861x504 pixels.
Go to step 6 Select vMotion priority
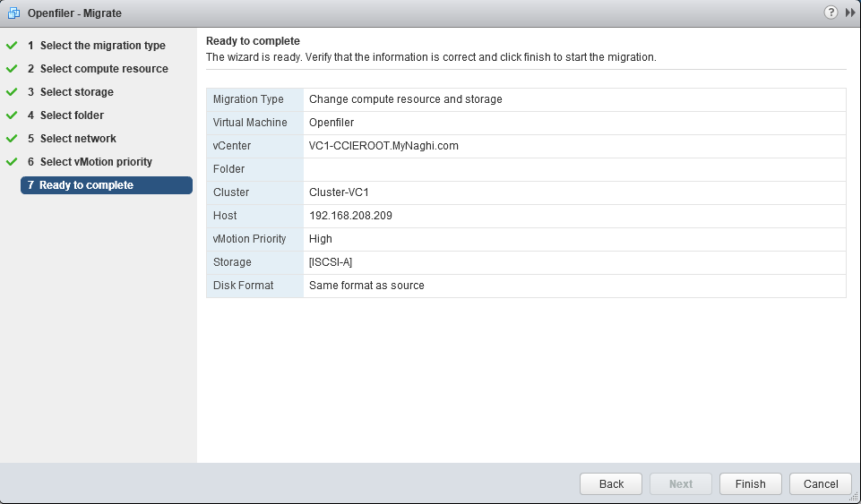(96, 162)
